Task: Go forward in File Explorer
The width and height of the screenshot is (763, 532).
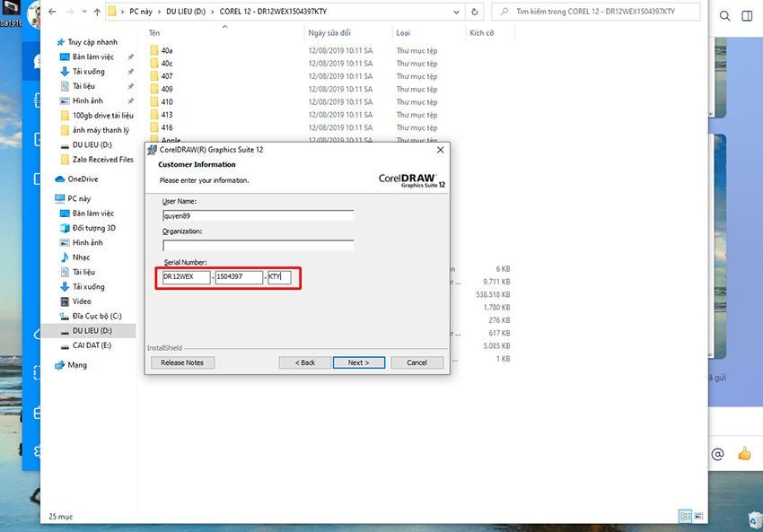Action: (x=70, y=12)
